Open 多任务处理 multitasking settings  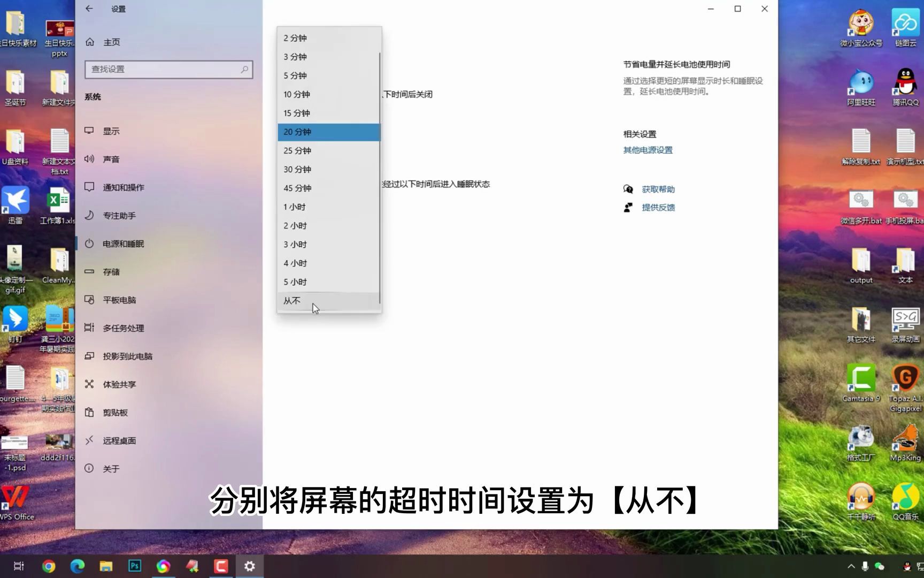click(x=168, y=328)
